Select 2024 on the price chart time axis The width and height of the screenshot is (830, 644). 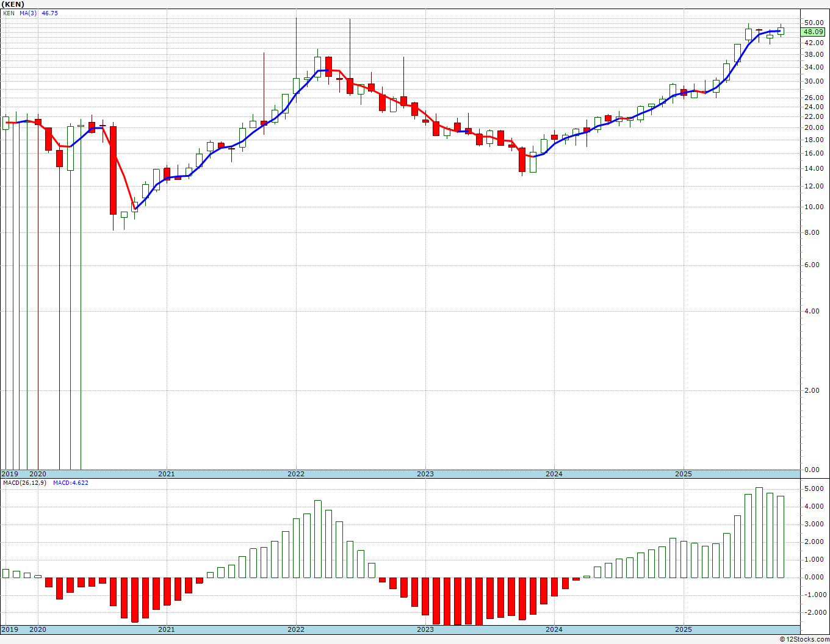coord(554,474)
